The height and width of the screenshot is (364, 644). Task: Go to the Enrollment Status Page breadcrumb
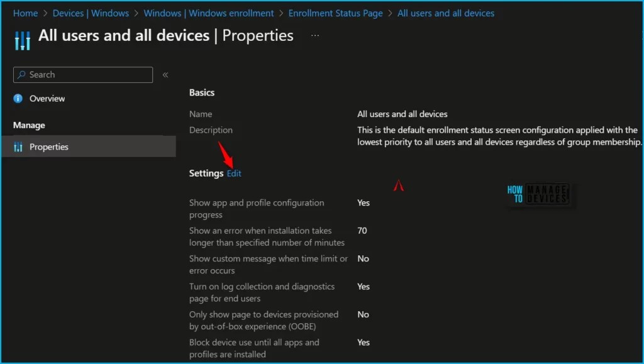pyautogui.click(x=335, y=13)
